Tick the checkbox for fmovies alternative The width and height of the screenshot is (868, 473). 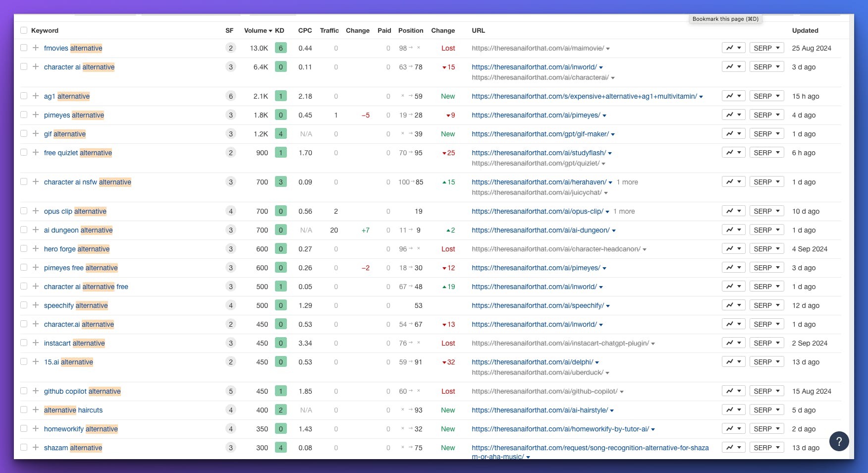click(24, 48)
